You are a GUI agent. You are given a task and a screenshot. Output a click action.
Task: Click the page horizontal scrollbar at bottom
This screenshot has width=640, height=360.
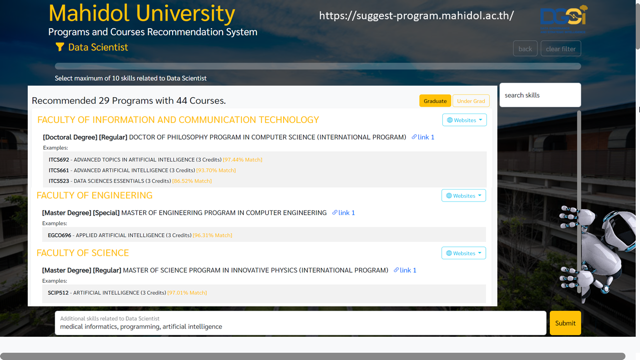pos(313,356)
